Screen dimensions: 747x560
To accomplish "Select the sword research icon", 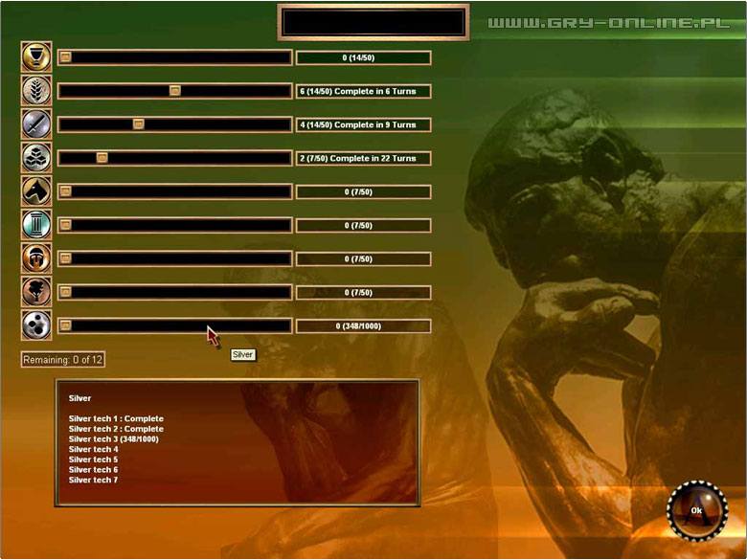I will pyautogui.click(x=36, y=124).
